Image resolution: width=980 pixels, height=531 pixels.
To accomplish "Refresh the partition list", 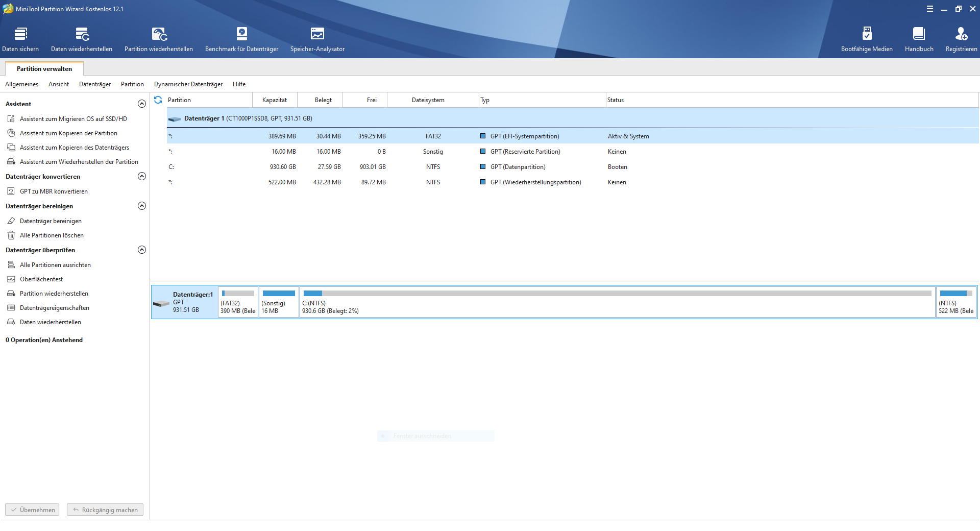I will (x=158, y=100).
